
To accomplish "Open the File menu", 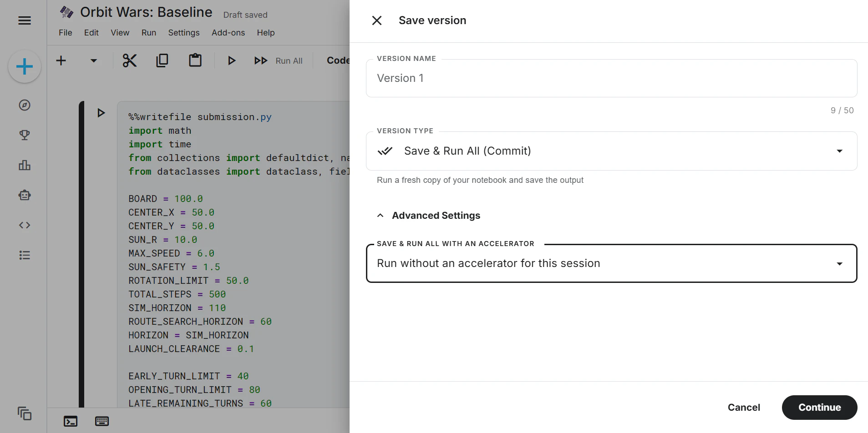I will click(66, 33).
